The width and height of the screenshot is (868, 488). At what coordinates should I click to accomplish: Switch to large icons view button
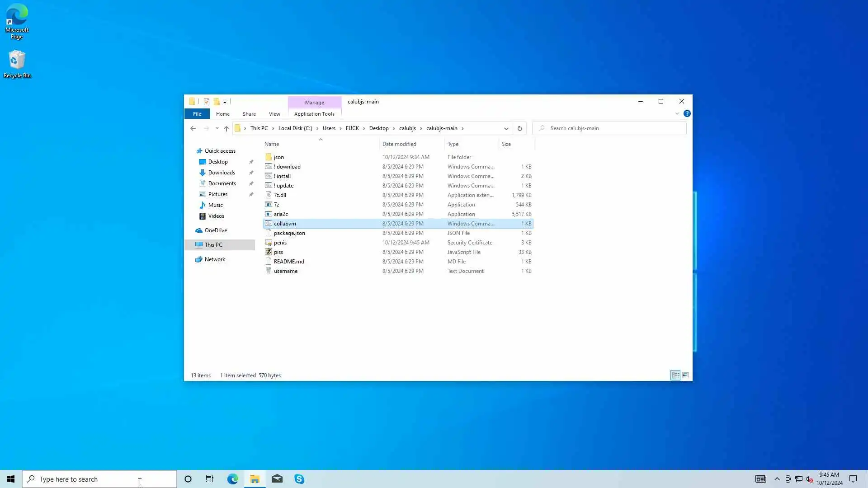pos(685,375)
